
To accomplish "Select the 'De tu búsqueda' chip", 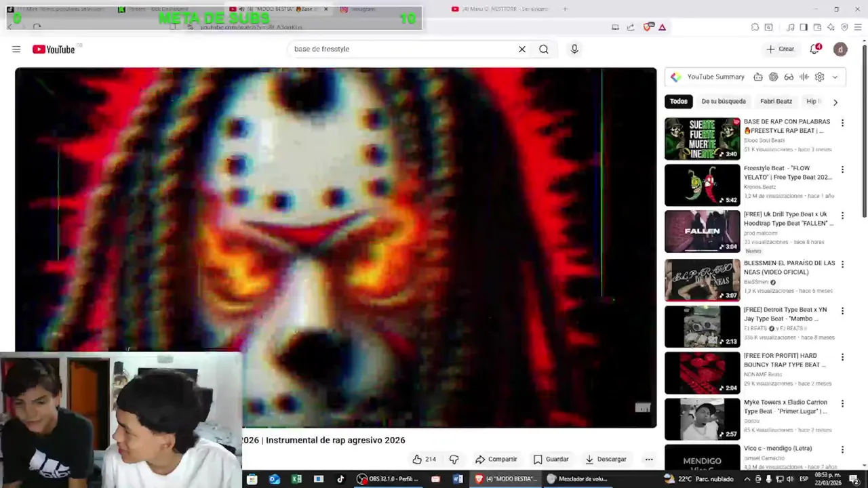I will [724, 101].
